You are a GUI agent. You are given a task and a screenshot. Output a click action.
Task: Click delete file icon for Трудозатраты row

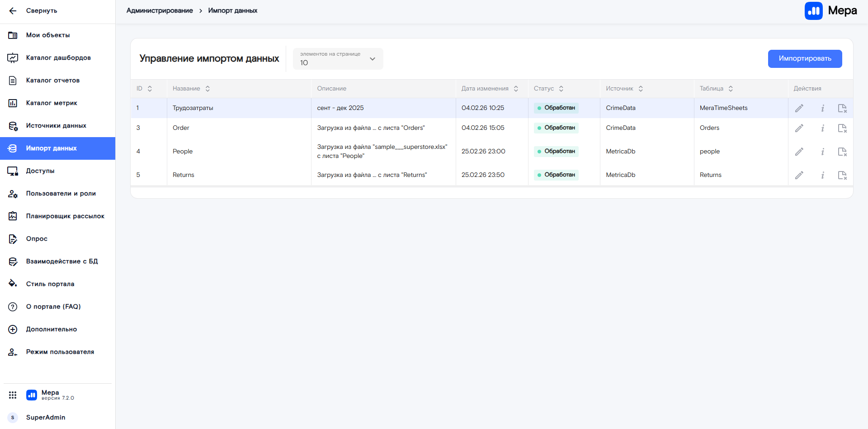click(x=842, y=108)
